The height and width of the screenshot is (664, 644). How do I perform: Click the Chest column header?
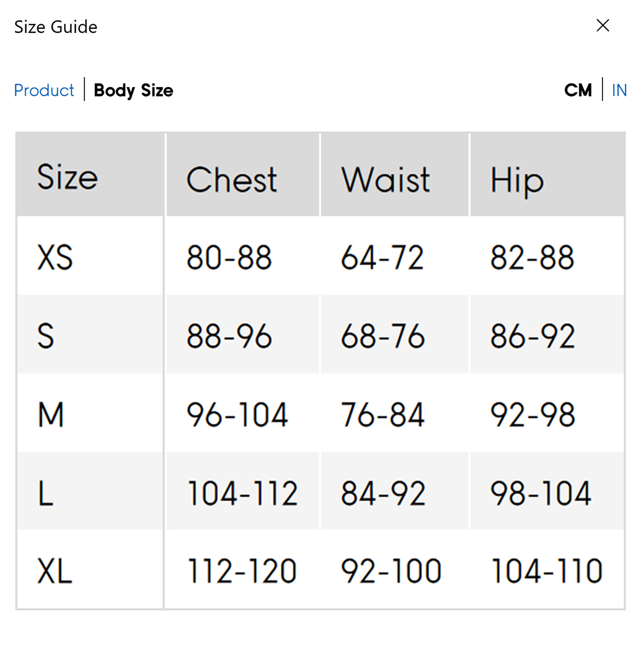click(232, 180)
